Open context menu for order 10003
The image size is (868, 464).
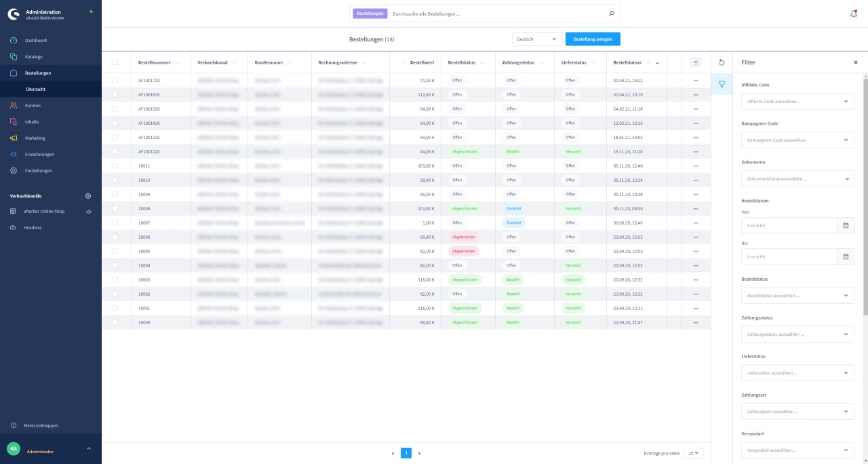(x=696, y=279)
